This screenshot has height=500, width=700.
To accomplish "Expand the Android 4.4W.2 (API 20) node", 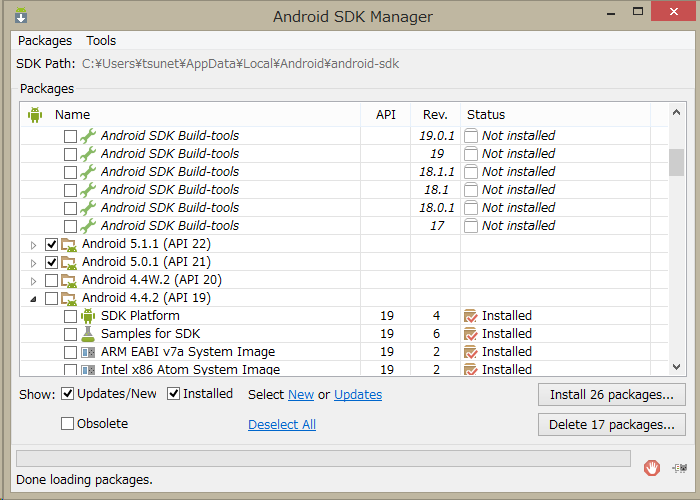I will click(33, 280).
